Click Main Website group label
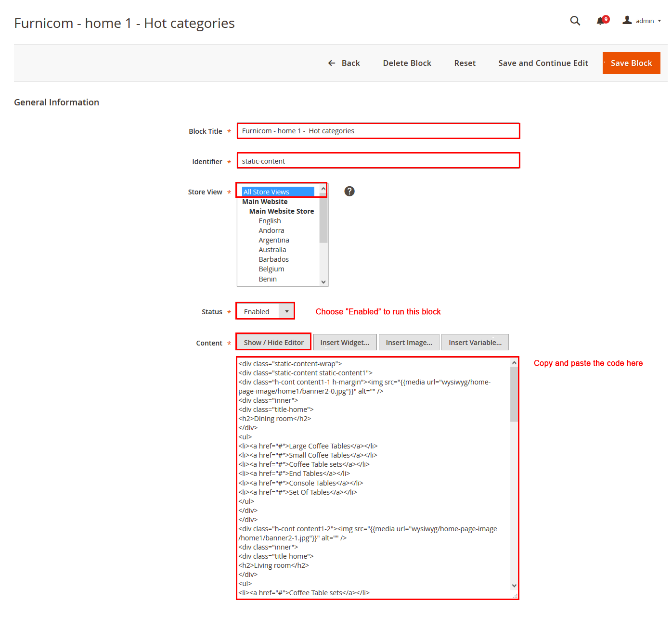 pyautogui.click(x=265, y=202)
